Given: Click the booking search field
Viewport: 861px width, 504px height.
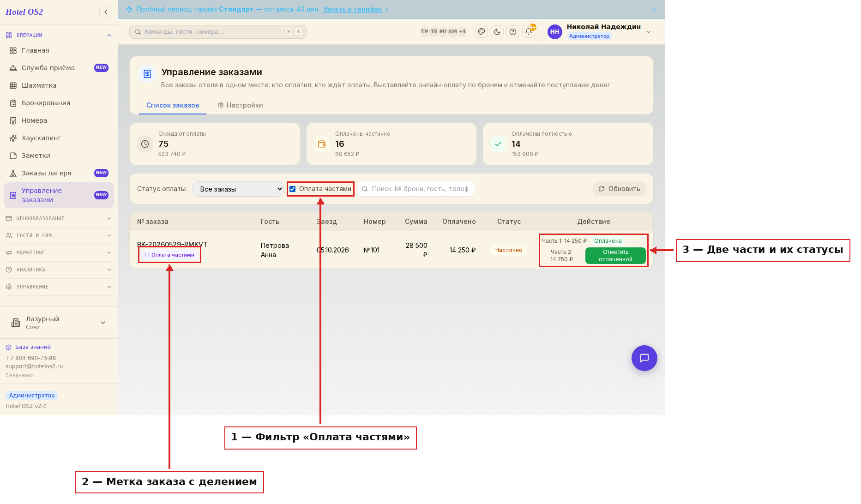Looking at the screenshot, I should click(x=416, y=189).
